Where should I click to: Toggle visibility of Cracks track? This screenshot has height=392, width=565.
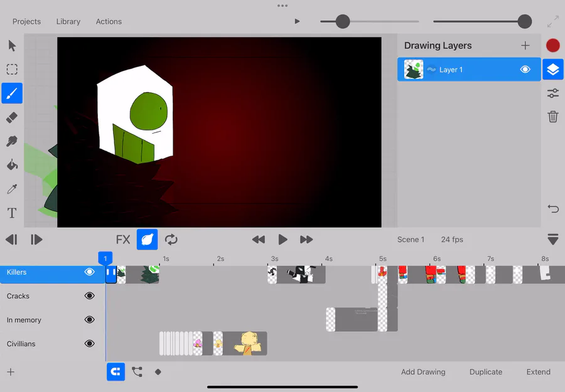[89, 296]
